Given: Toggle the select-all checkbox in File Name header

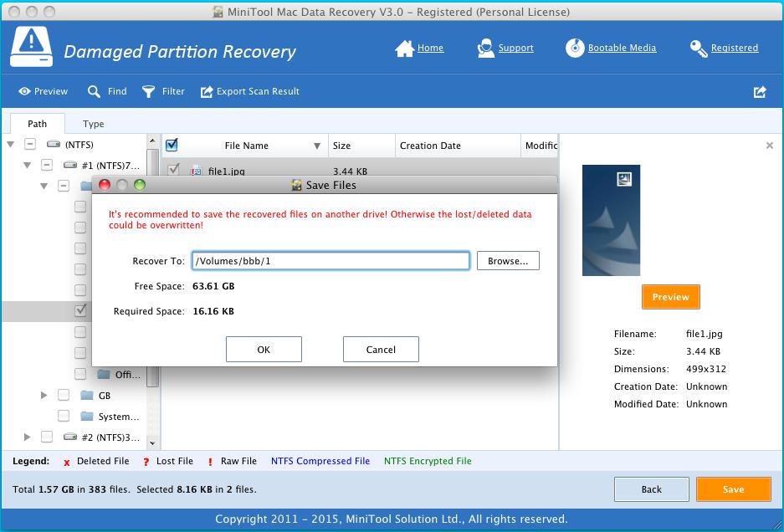Looking at the screenshot, I should pos(172,145).
